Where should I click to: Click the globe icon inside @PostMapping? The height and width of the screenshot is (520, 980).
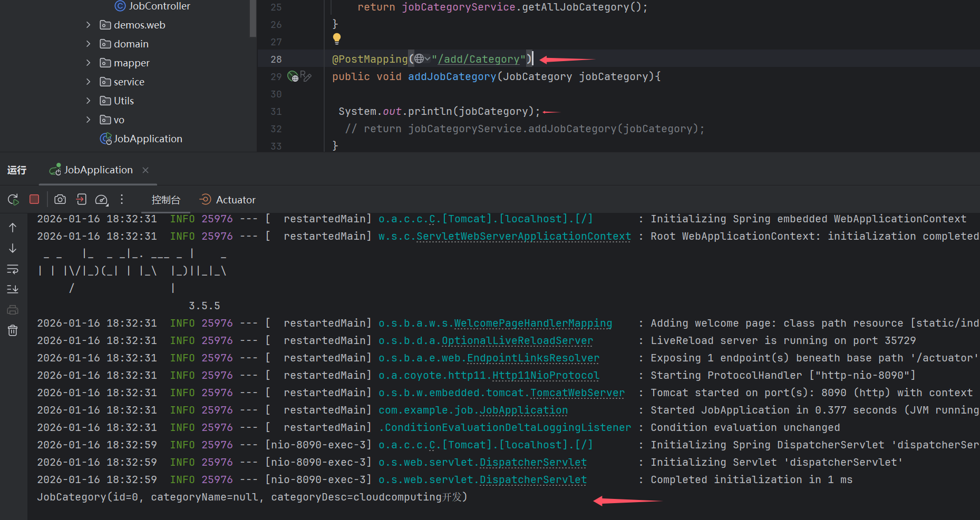point(419,58)
